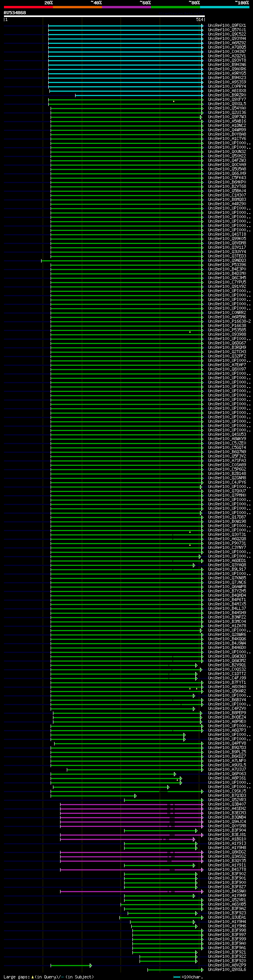Select UniRef100_Q28WR6 label

[x=227, y=635]
